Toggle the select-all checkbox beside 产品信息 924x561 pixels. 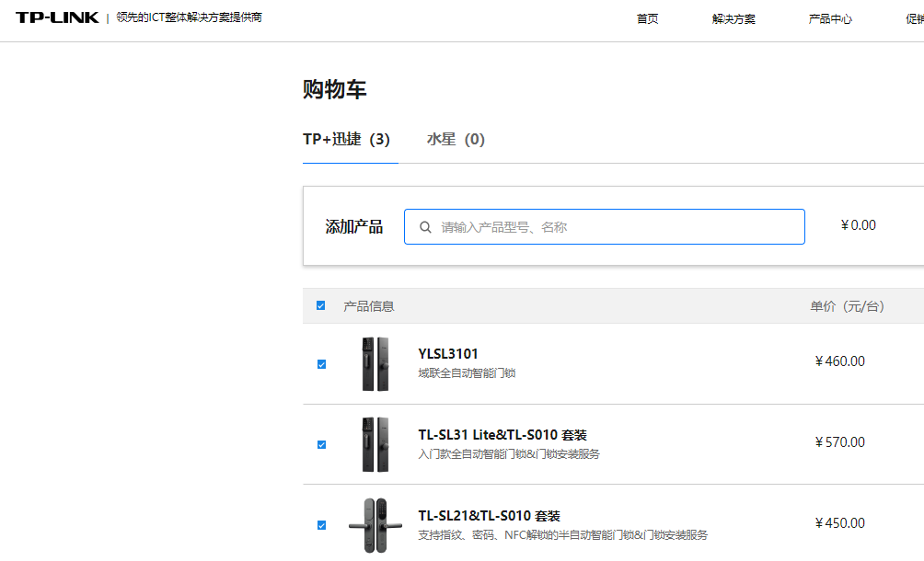pos(320,305)
